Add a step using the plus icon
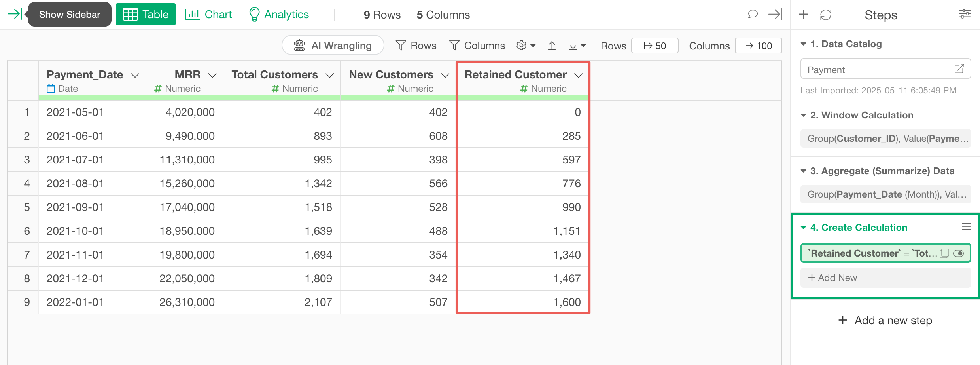 click(804, 15)
